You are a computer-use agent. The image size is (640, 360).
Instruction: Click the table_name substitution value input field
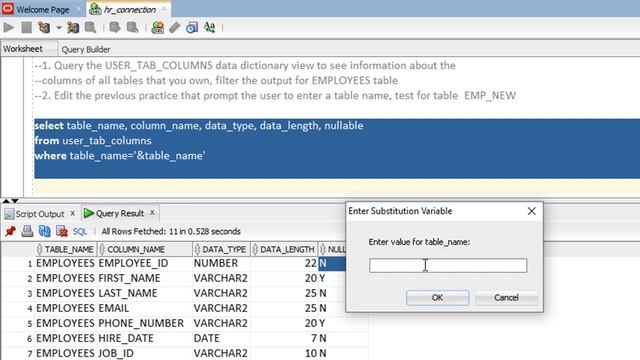(x=448, y=265)
